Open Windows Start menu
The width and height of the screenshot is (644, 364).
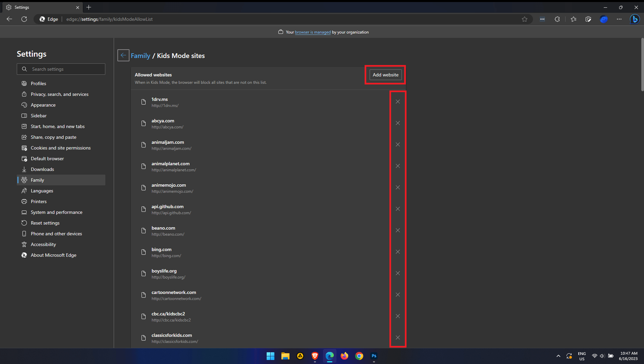[x=270, y=356]
